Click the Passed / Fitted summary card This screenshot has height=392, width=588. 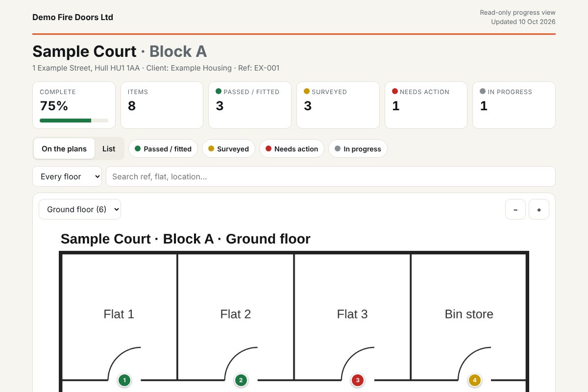(x=250, y=105)
